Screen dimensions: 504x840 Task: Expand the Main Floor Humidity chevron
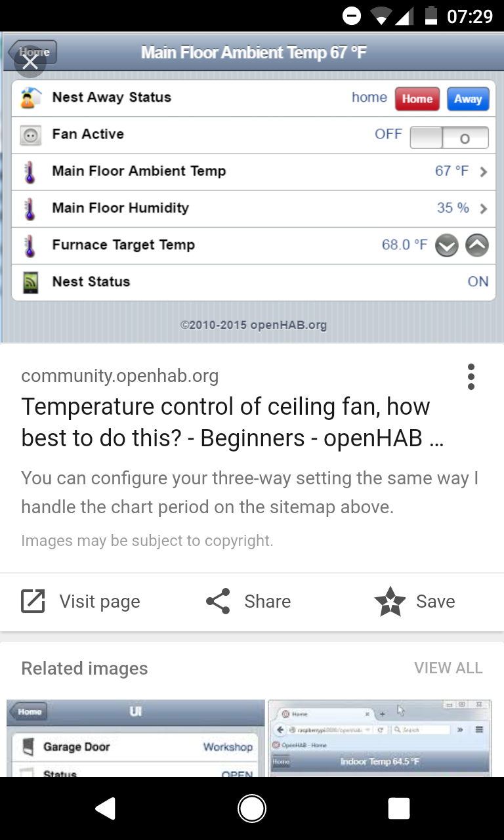pos(484,209)
